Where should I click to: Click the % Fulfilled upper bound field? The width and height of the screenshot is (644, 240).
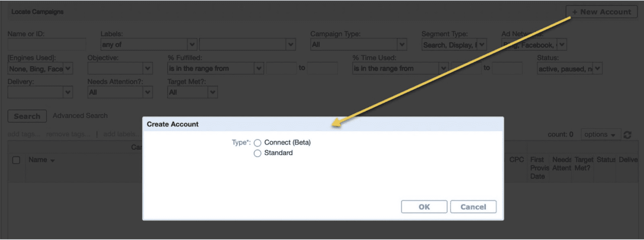[322, 68]
